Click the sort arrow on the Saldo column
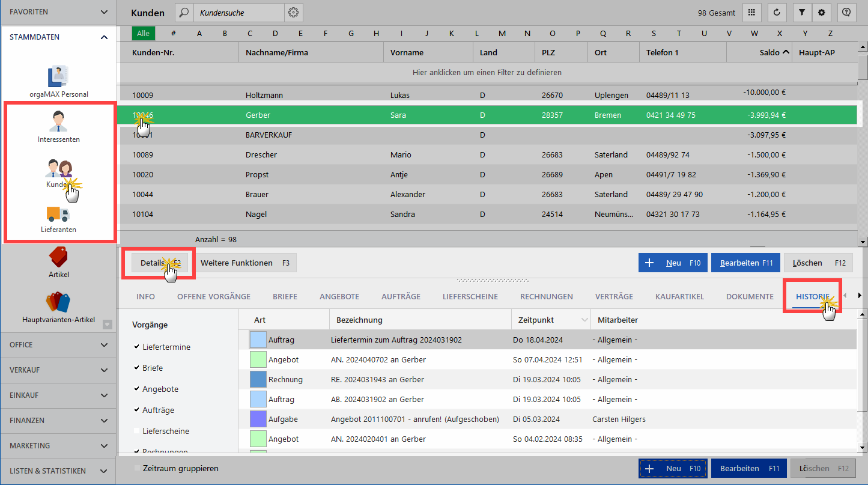The image size is (868, 485). (786, 53)
